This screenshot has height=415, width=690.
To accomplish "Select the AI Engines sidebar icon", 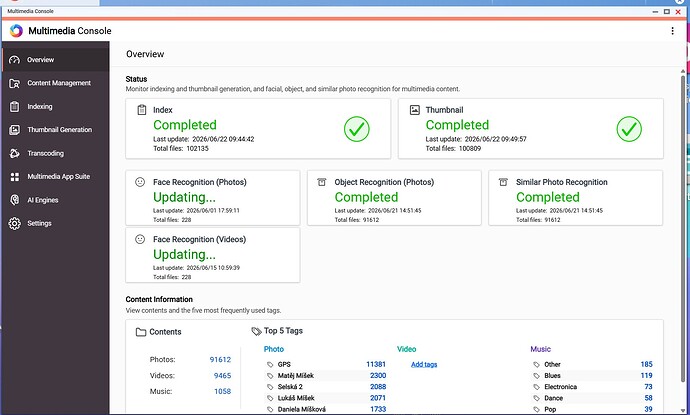I will pos(15,200).
